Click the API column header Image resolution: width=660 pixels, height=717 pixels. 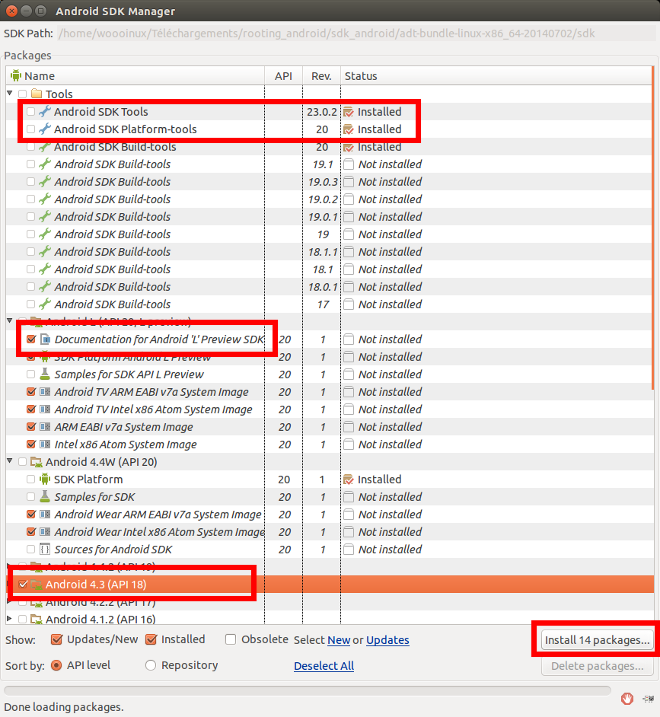click(x=284, y=75)
